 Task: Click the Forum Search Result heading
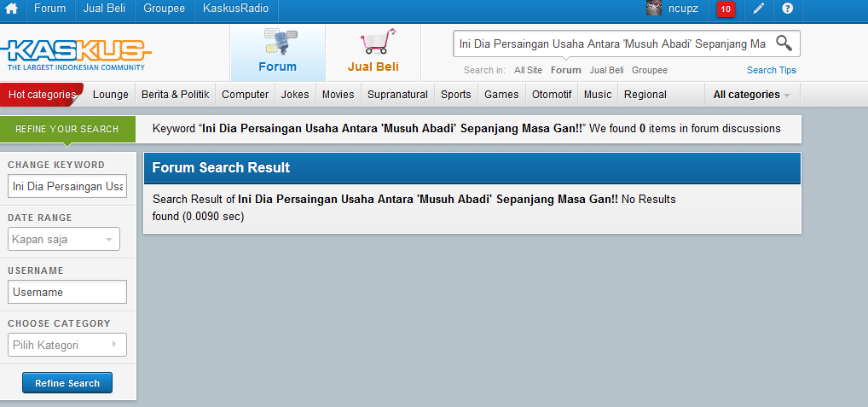tap(221, 168)
